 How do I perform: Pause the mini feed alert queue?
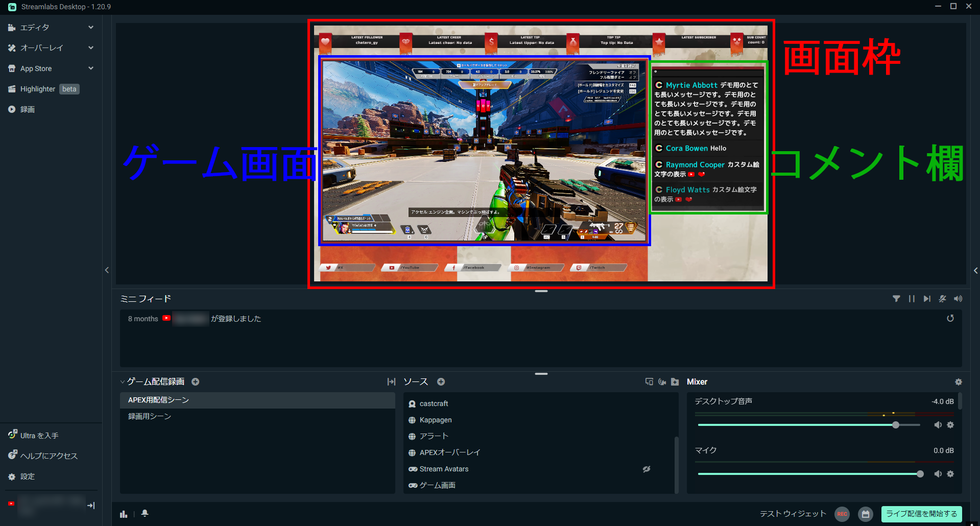tap(912, 299)
